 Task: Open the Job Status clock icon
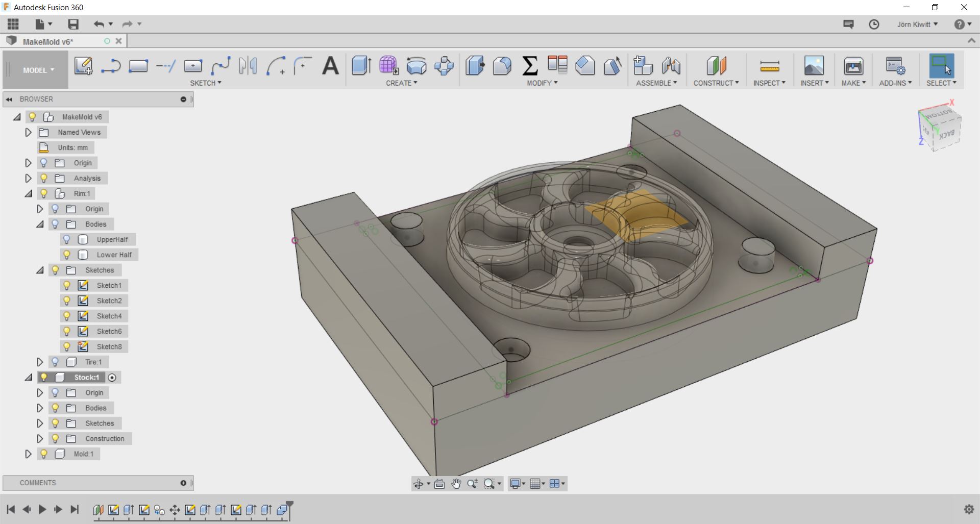tap(874, 24)
